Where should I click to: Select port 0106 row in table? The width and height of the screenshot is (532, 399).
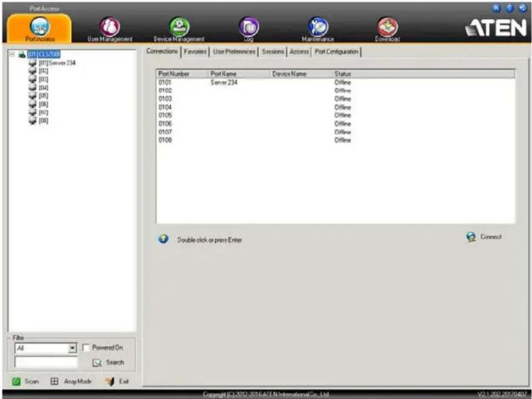tap(335, 124)
